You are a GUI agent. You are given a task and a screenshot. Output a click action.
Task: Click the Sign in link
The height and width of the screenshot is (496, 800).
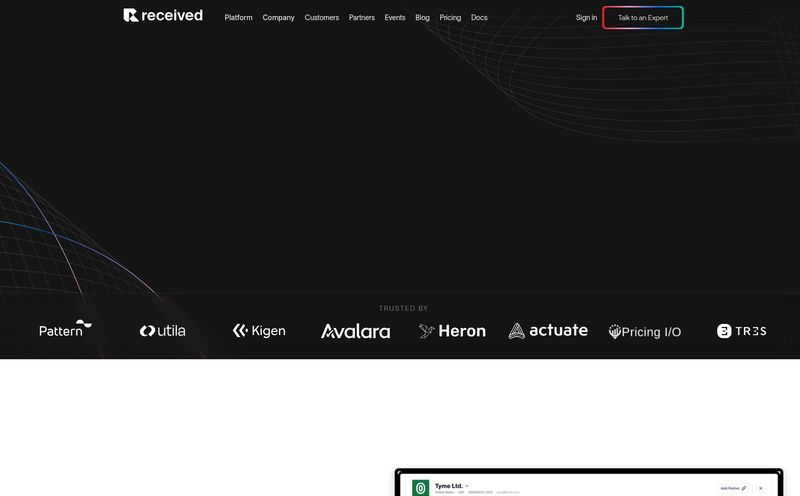586,17
